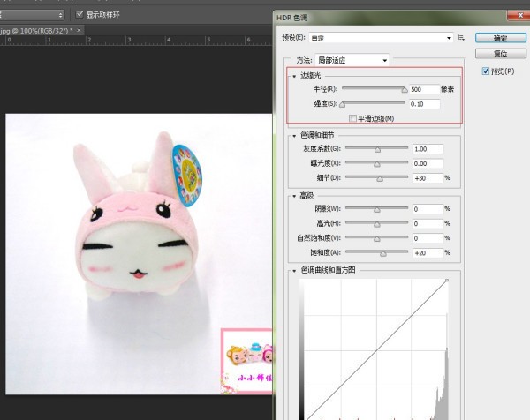Collapse the 色调和细节 section

293,135
